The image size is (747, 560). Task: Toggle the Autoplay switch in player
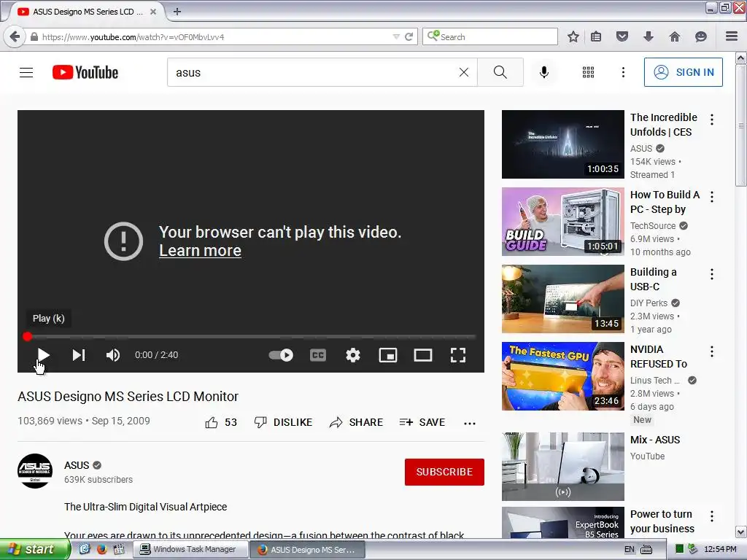[281, 355]
